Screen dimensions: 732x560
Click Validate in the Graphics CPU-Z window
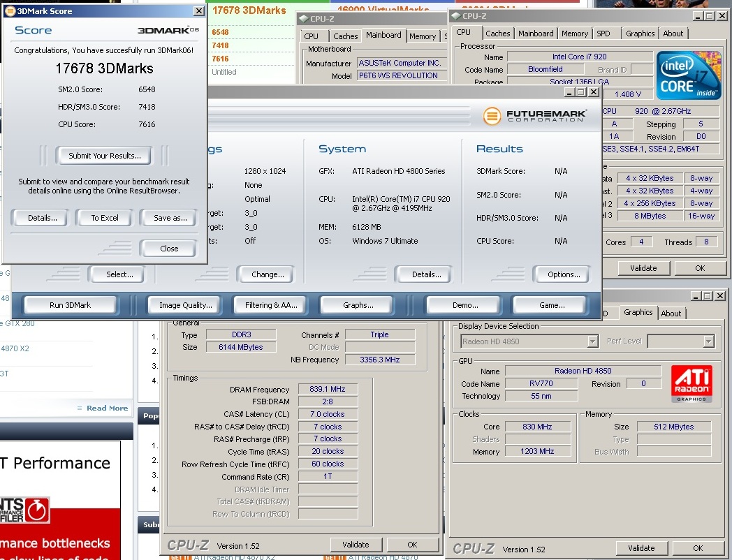[x=641, y=548]
